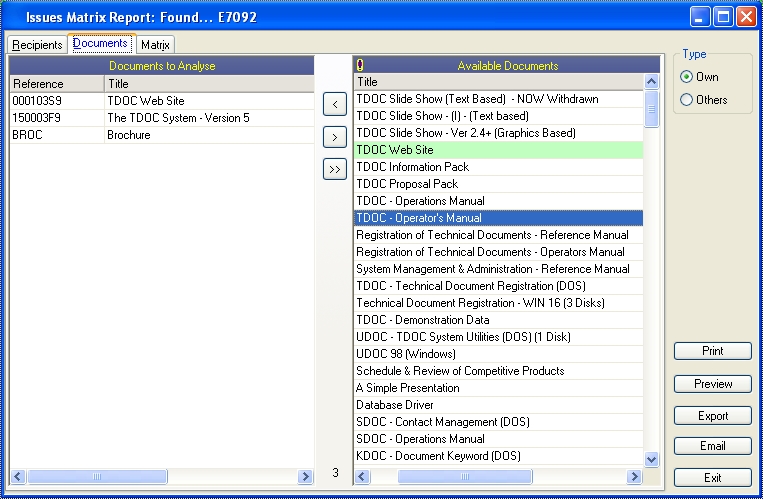Click the Documents to Analyse horizontal scrollbar thumb
The image size is (763, 499).
pyautogui.click(x=97, y=477)
